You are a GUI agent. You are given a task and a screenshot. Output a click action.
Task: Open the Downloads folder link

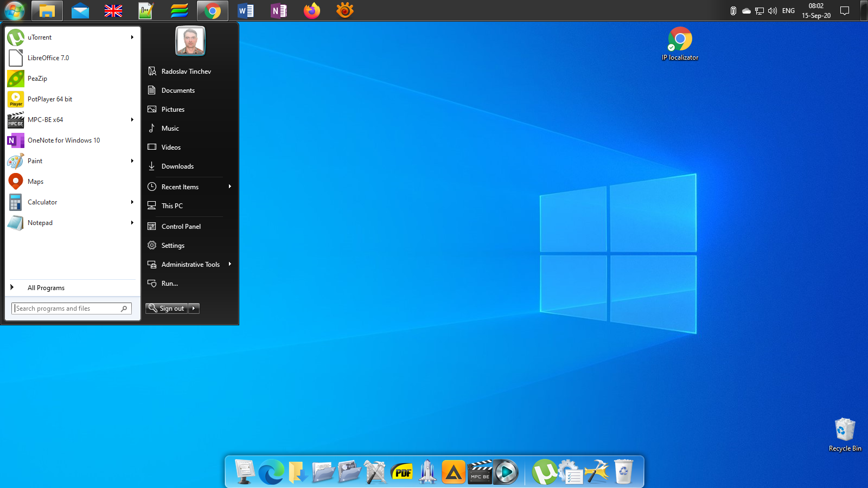tap(190, 166)
